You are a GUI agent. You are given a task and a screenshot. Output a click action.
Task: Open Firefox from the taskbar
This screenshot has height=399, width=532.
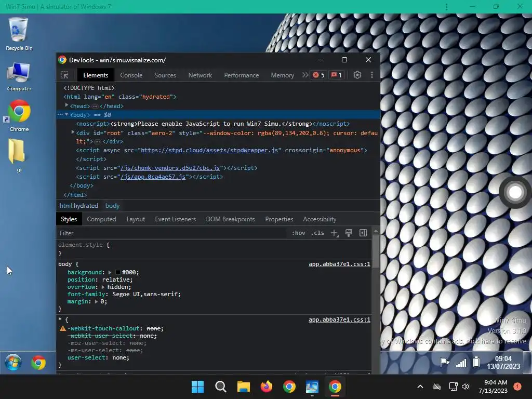tap(267, 387)
